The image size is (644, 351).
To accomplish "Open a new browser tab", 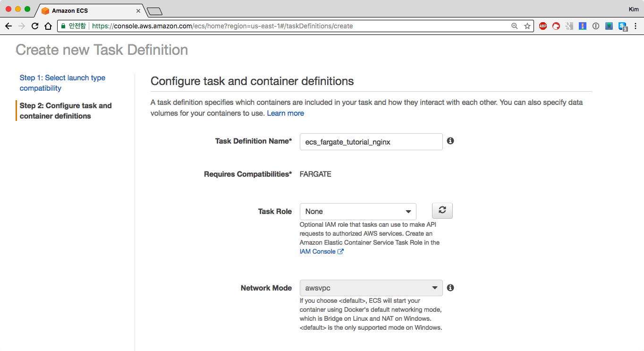I will 154,11.
